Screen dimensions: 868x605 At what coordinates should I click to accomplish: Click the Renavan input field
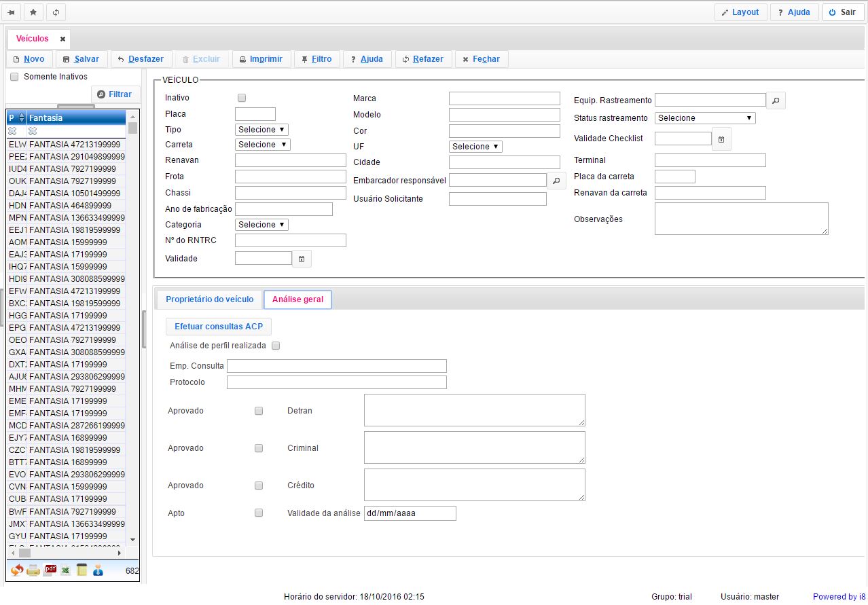point(291,160)
